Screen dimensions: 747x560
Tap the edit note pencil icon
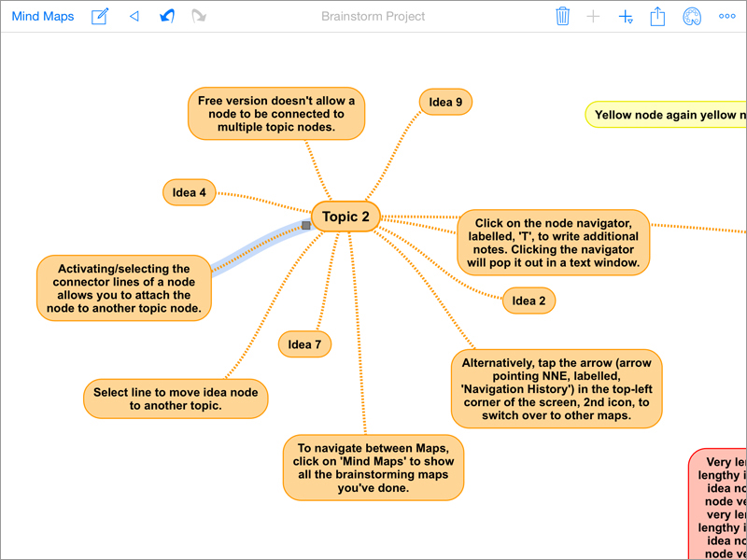pyautogui.click(x=100, y=16)
